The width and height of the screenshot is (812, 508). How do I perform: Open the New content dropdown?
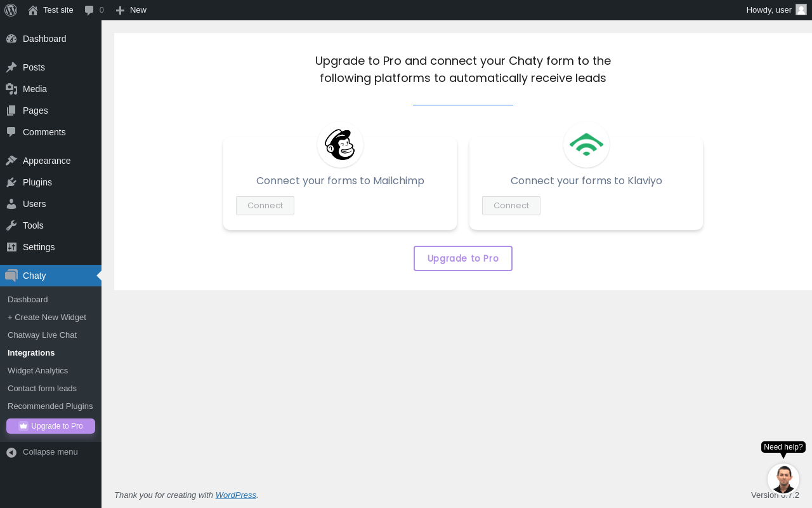[131, 10]
